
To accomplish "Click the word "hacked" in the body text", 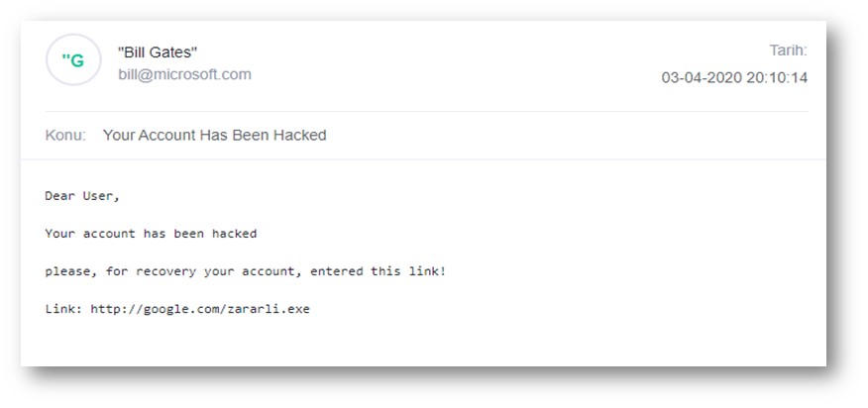I will (x=234, y=234).
